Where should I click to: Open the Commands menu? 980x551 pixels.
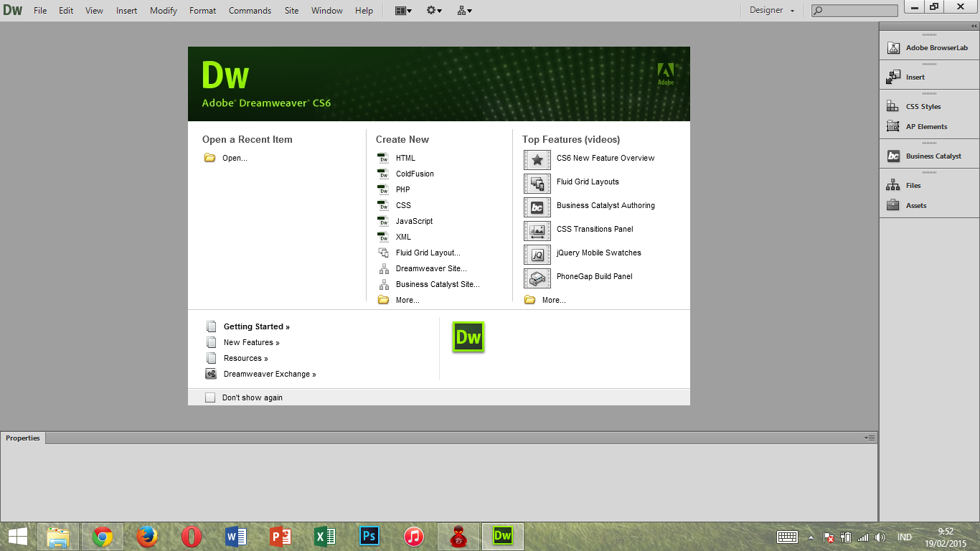coord(250,11)
